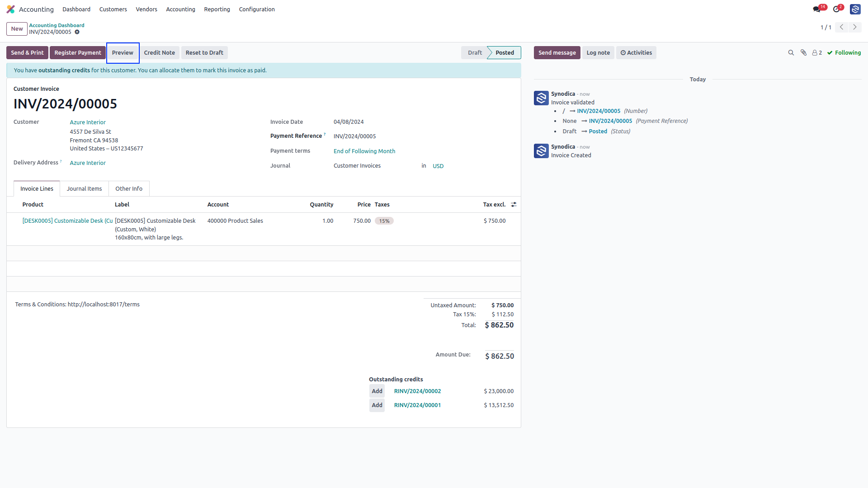Click the Activities button in chatter
Screen dimensions: 868x488
pyautogui.click(x=636, y=53)
